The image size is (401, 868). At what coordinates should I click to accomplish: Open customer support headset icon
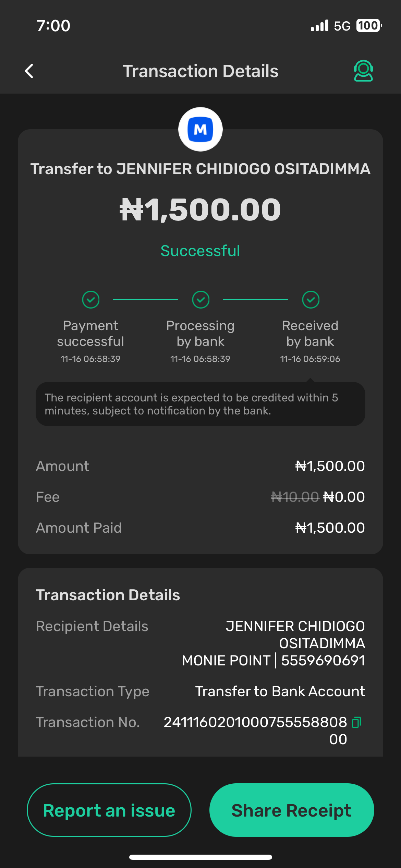click(x=363, y=71)
